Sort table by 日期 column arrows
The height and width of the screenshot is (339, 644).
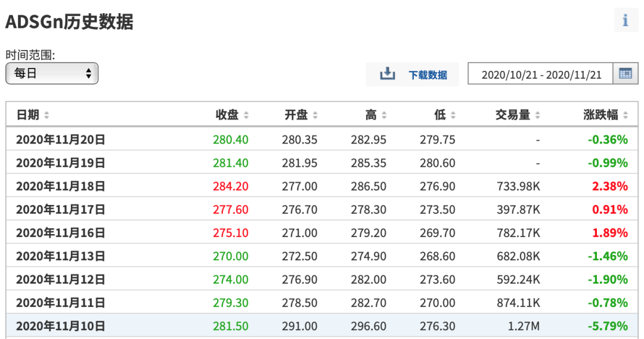click(x=47, y=115)
